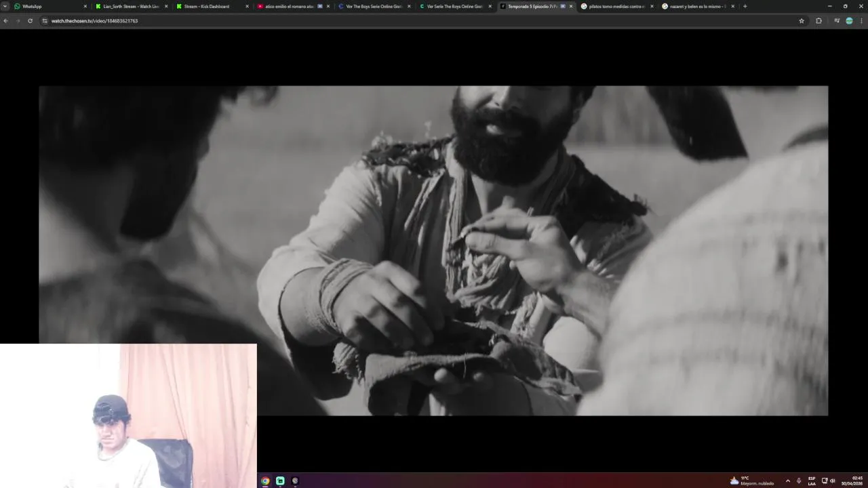The height and width of the screenshot is (488, 868).
Task: Open the OBS icon in taskbar
Action: tap(295, 481)
